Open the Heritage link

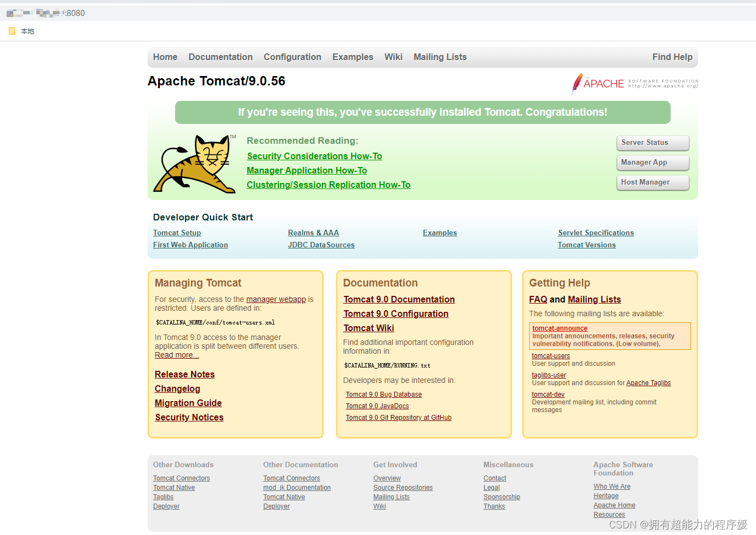coord(606,496)
